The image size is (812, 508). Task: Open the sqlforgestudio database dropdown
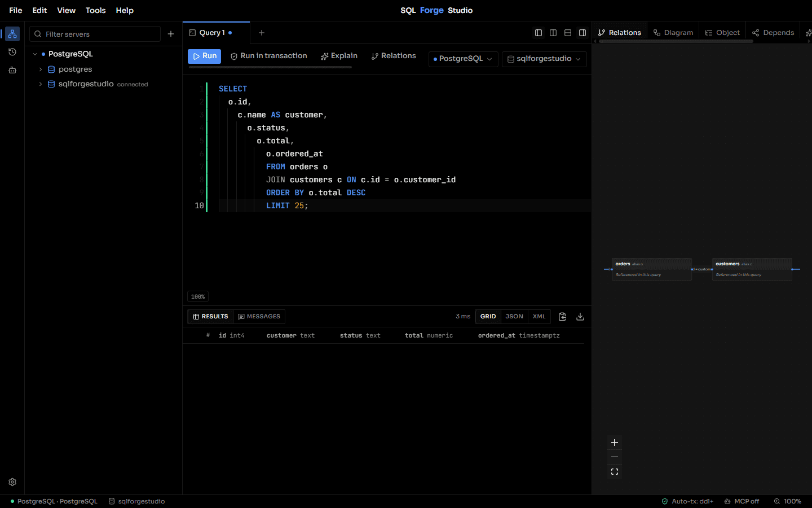(x=544, y=59)
